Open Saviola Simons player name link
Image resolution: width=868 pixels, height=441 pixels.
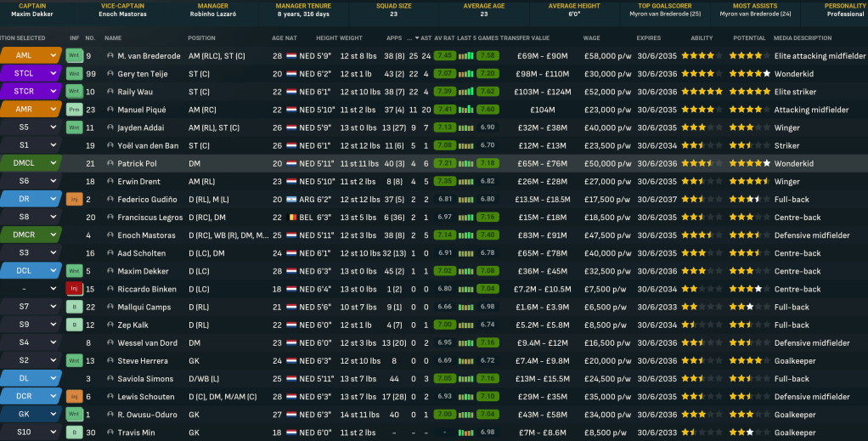(146, 379)
